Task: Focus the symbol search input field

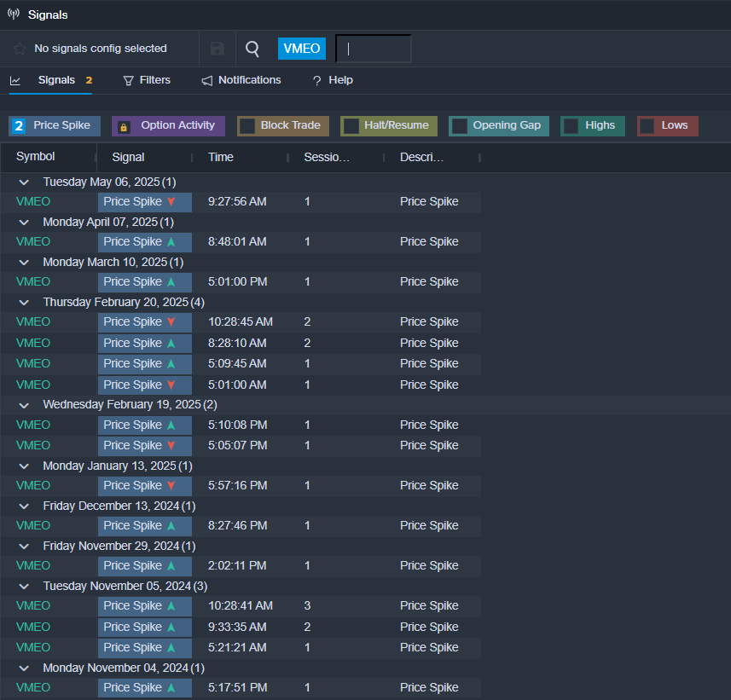Action: [374, 49]
